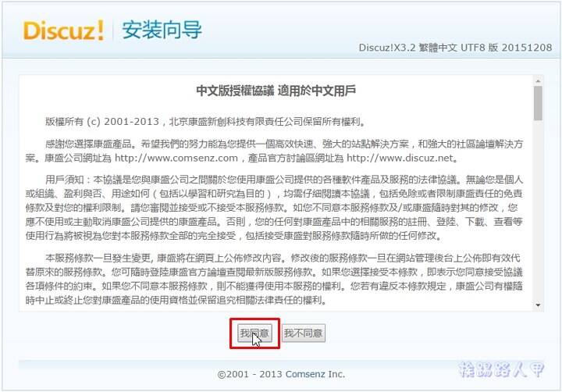
Task: Click the paragraph starting with 本服務條款一旦發生變更
Action: click(x=274, y=279)
